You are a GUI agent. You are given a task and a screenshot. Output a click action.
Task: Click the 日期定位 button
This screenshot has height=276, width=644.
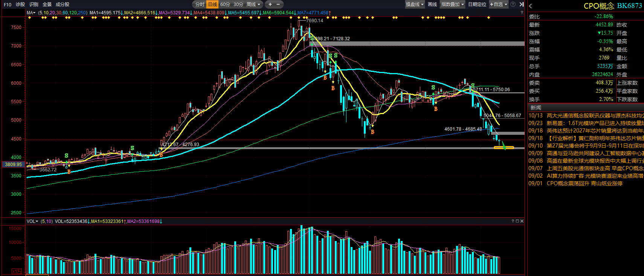[x=477, y=5]
